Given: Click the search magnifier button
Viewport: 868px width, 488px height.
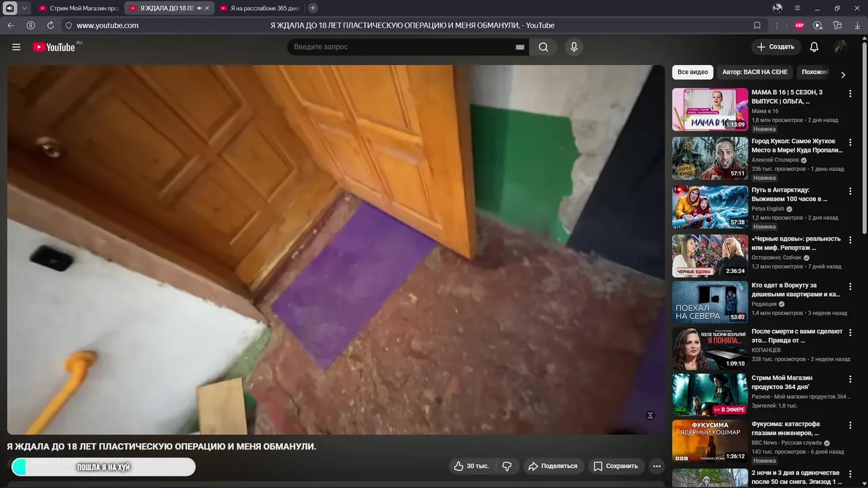Looking at the screenshot, I should (x=543, y=47).
